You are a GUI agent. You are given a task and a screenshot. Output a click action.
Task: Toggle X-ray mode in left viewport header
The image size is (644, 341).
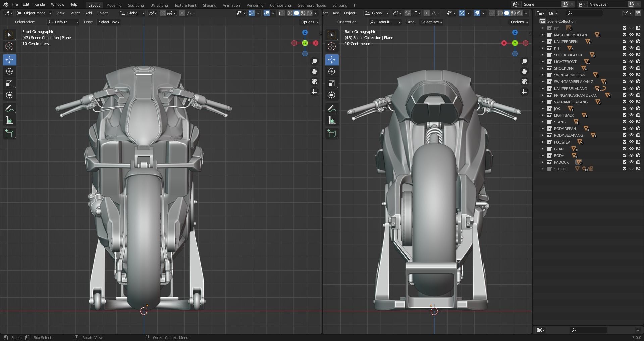click(282, 13)
